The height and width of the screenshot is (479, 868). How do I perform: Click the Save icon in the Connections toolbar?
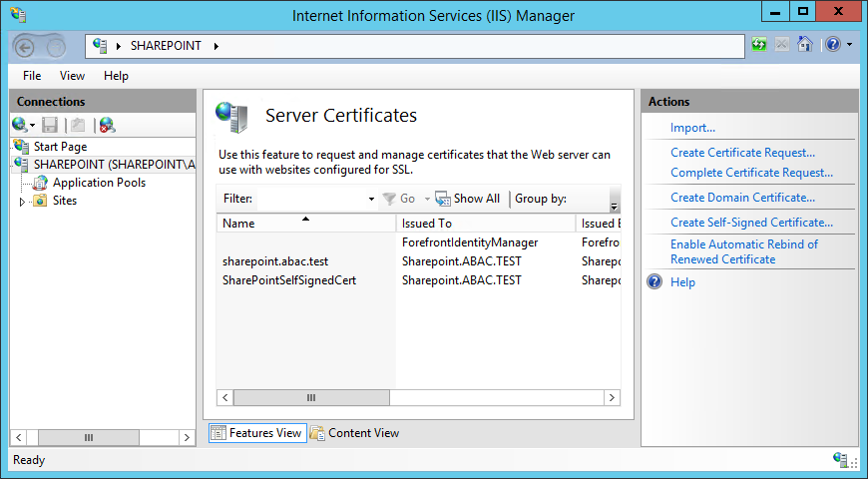coord(50,125)
